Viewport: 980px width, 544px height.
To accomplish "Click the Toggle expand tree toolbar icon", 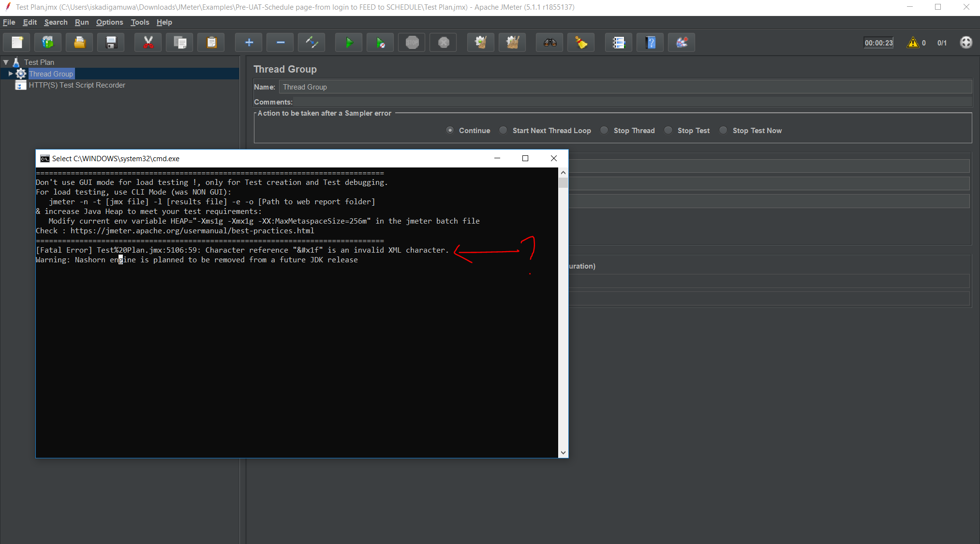I will [312, 43].
